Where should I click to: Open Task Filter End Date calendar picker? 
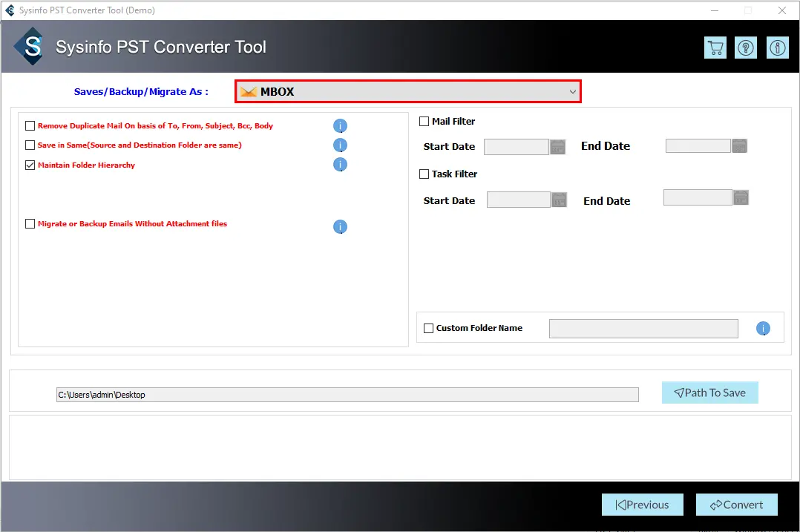tap(741, 197)
